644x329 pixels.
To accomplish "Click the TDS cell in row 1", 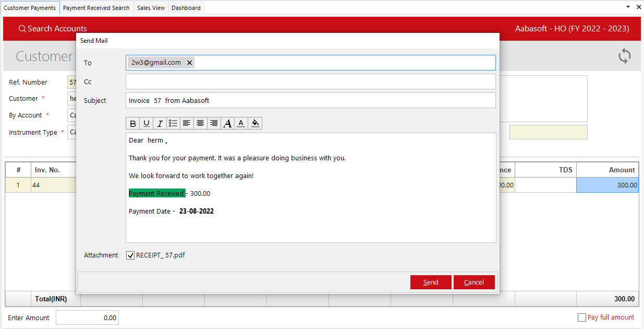I will (x=545, y=185).
